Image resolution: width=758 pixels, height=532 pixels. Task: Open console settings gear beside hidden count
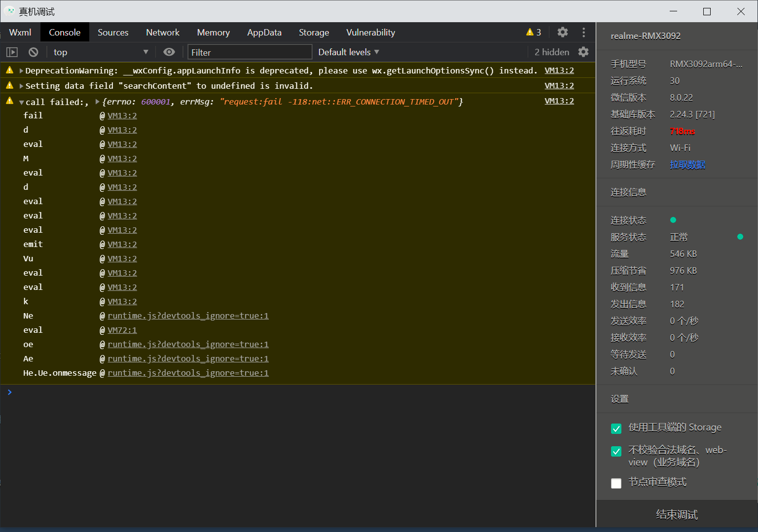pyautogui.click(x=583, y=52)
